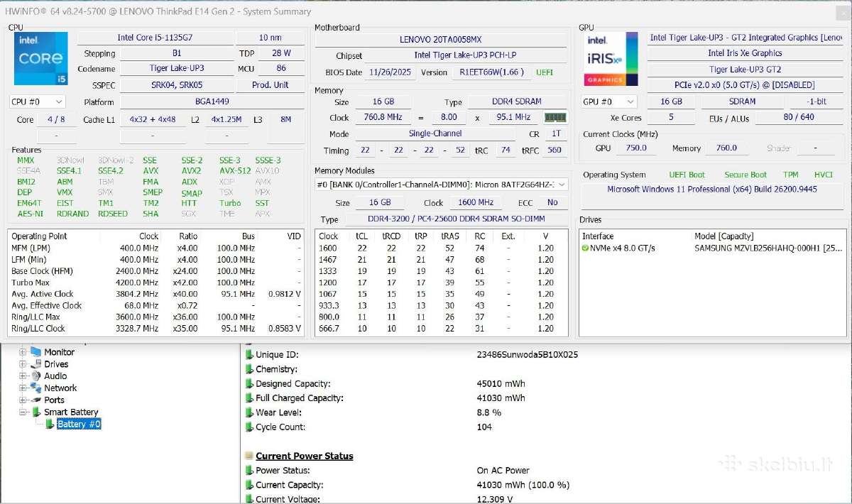This screenshot has width=852, height=504.
Task: Click the AVX-512 feature flag
Action: pos(234,171)
